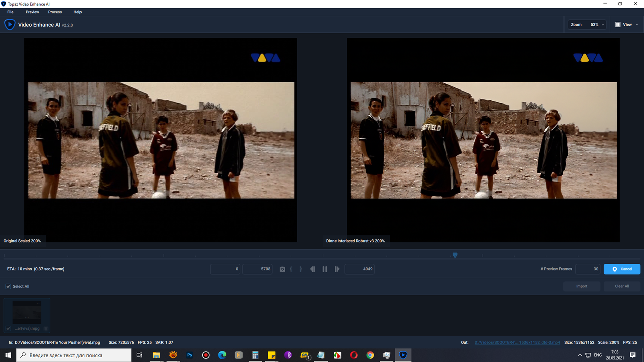Select the ...er(viva).mpg video thumbnail
The image size is (644, 362).
tap(27, 313)
